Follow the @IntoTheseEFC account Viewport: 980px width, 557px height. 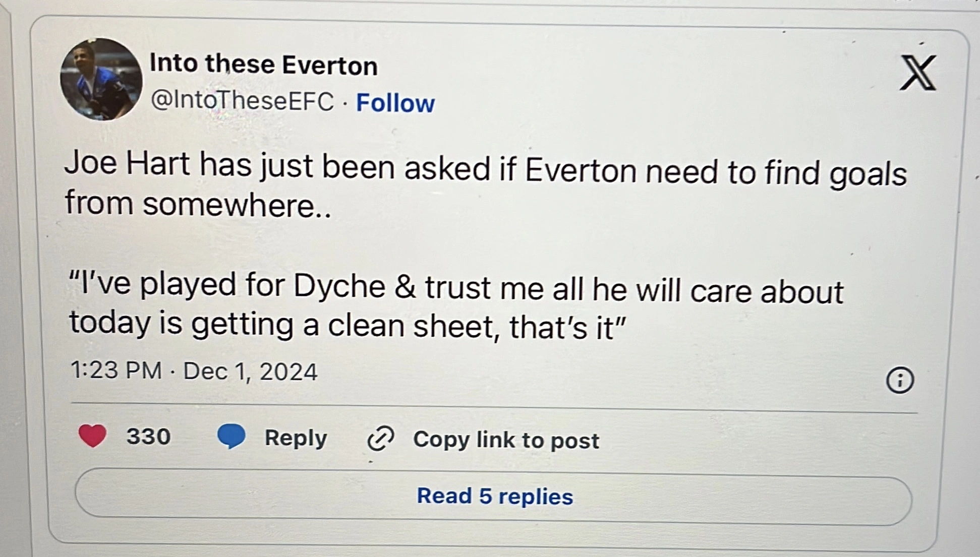[395, 103]
